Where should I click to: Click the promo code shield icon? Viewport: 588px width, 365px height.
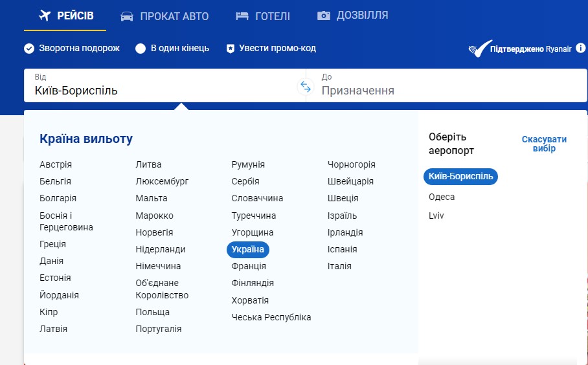(231, 49)
